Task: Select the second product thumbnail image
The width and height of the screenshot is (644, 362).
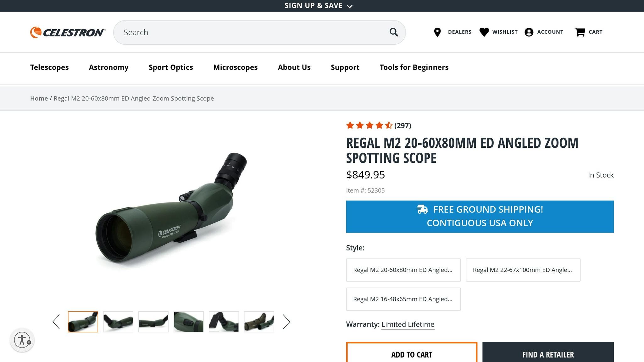Action: [x=118, y=322]
